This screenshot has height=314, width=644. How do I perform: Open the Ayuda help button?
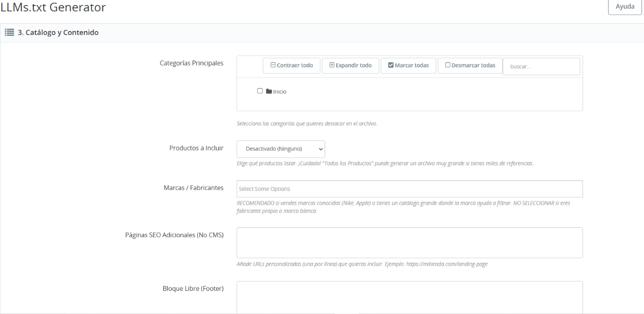(625, 7)
